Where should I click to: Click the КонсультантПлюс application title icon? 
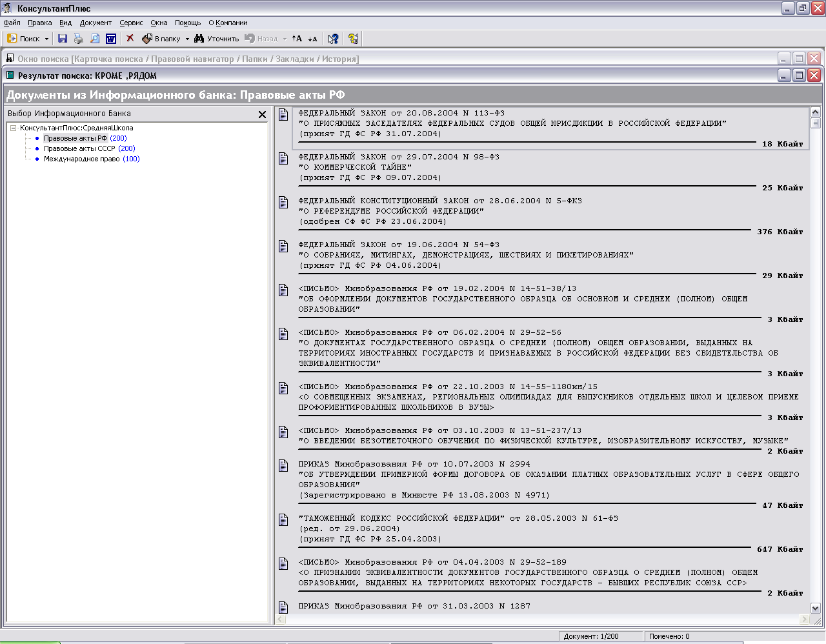[8, 8]
